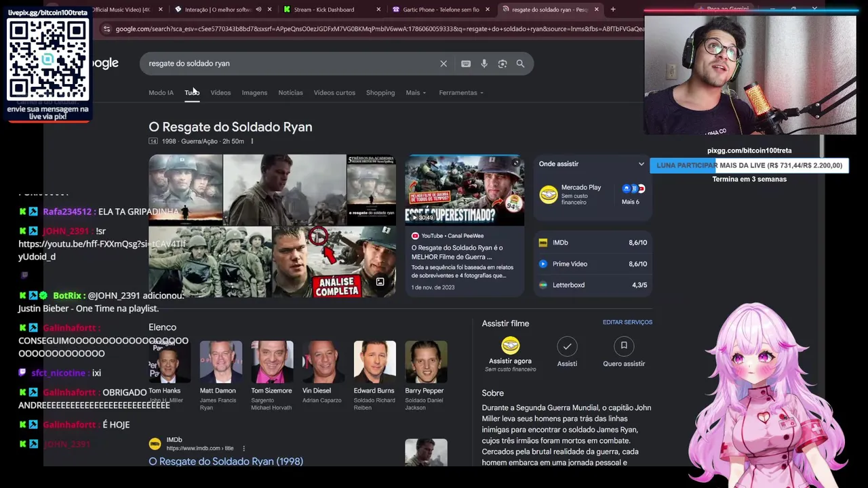Image resolution: width=868 pixels, height=488 pixels.
Task: Open Edward Burns cast photo
Action: 374,362
